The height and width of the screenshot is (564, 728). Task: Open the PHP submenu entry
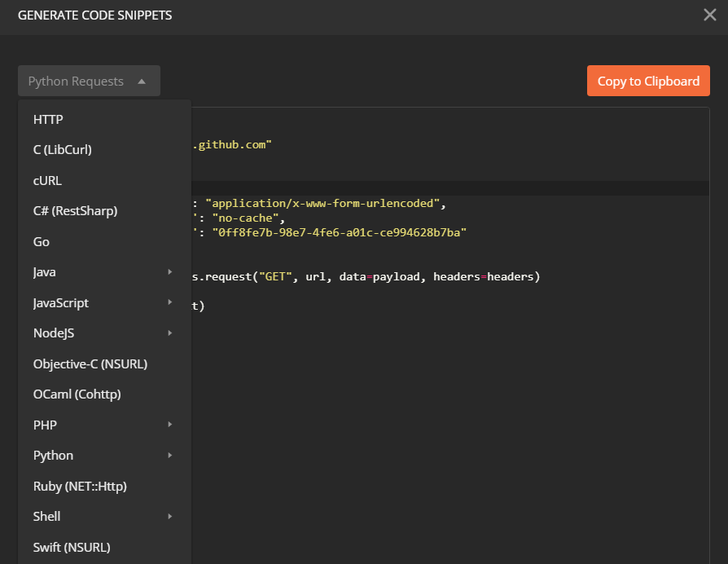pyautogui.click(x=104, y=425)
